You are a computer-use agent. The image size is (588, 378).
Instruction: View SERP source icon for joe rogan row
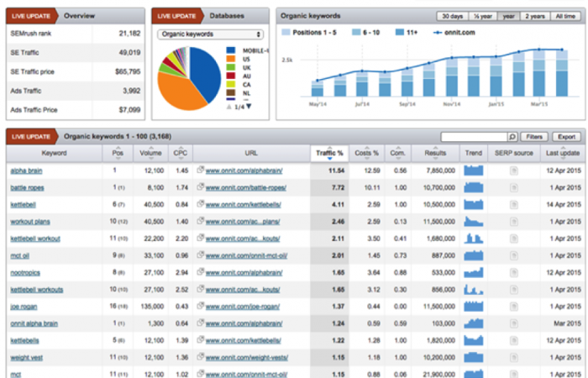(x=514, y=307)
